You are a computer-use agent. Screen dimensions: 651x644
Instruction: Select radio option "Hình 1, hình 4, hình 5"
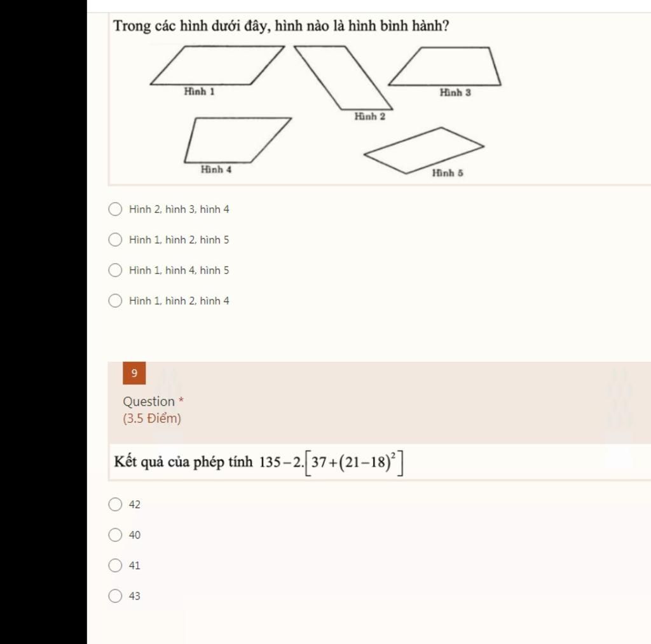[x=115, y=270]
